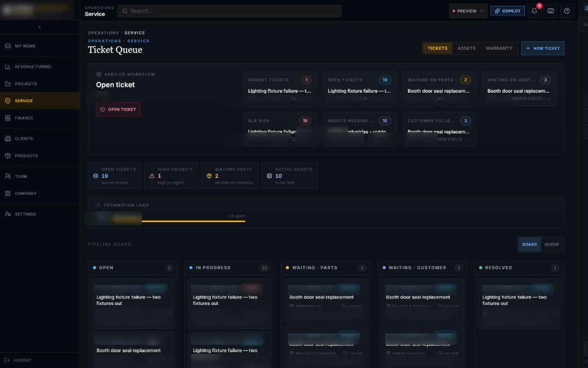Click the Logout arrow icon

(x=7, y=360)
